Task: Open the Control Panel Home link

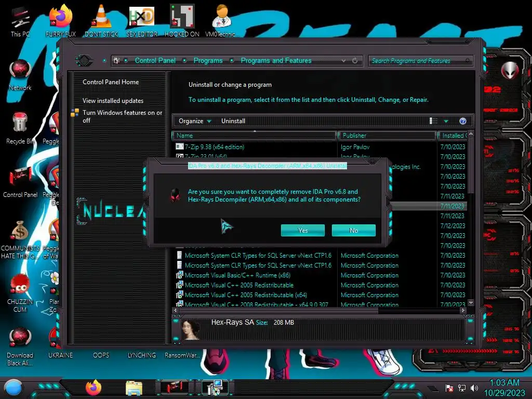Action: [x=111, y=82]
